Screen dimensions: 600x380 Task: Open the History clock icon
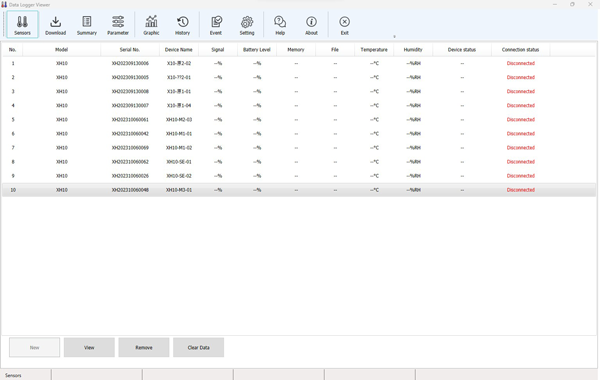[x=183, y=25]
